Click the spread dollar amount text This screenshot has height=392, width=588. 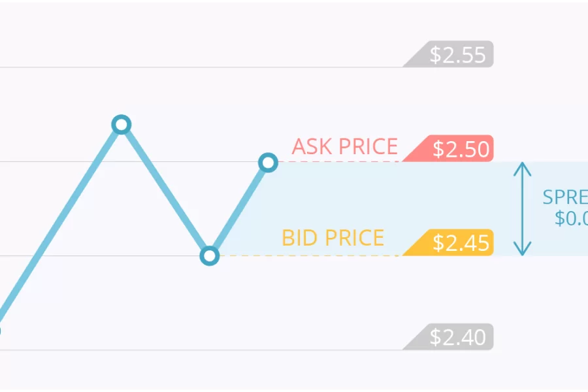click(571, 218)
